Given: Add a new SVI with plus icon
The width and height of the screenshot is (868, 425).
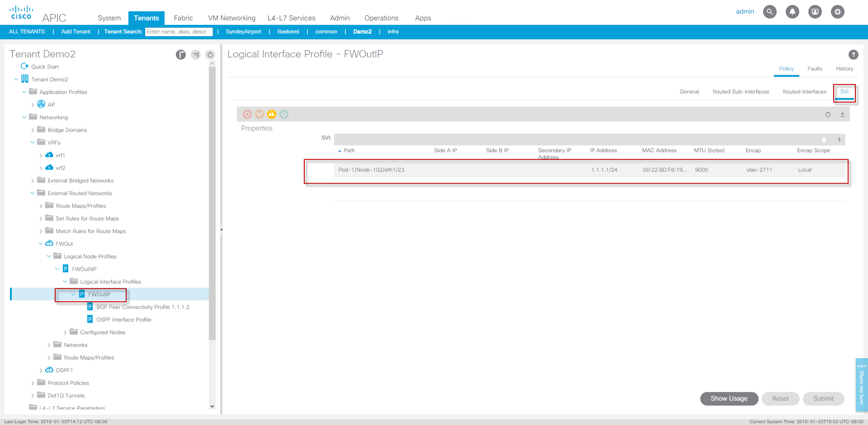Looking at the screenshot, I should click(839, 140).
